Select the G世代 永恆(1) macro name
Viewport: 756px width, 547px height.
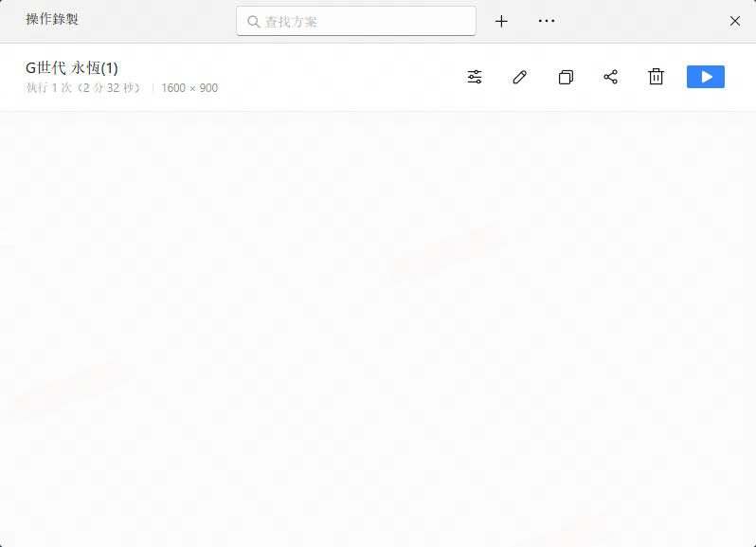72,68
